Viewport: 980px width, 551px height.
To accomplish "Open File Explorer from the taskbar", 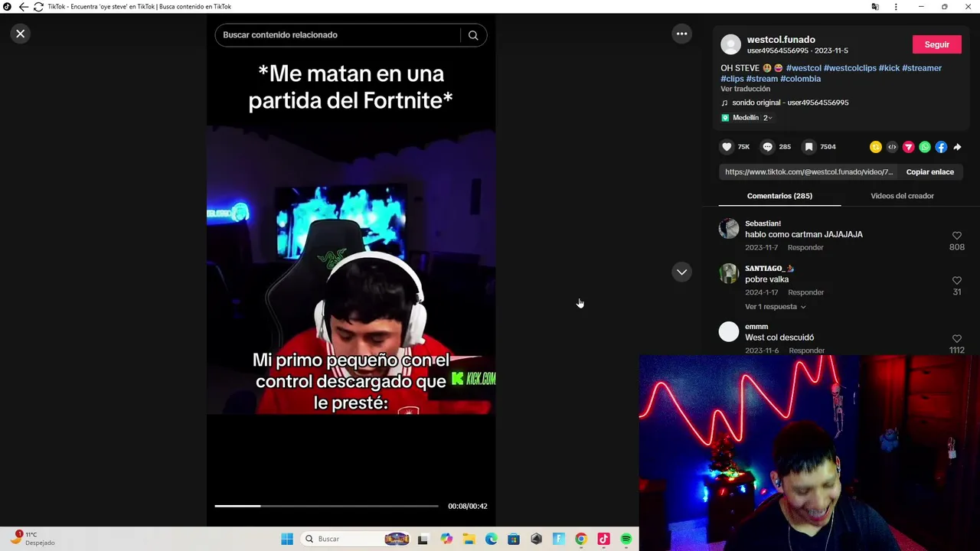I will click(469, 539).
